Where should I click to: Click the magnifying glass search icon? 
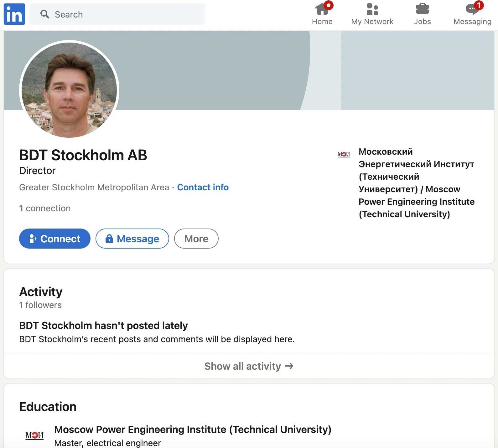pos(45,14)
